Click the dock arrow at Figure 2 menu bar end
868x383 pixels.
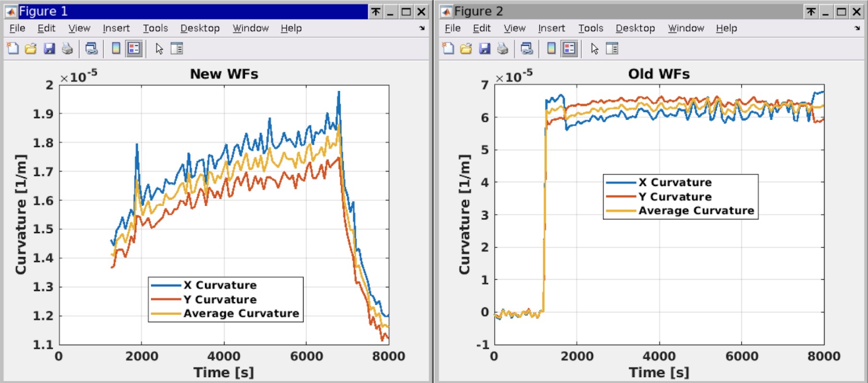[x=857, y=28]
